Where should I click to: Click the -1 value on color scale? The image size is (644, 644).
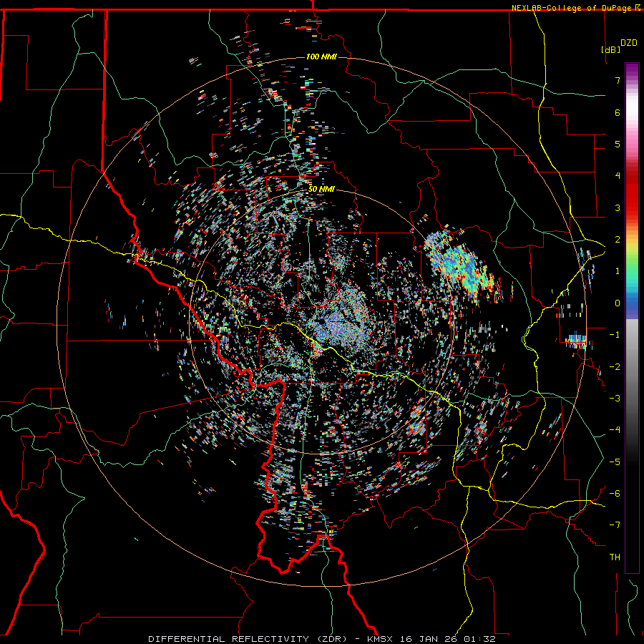point(615,335)
